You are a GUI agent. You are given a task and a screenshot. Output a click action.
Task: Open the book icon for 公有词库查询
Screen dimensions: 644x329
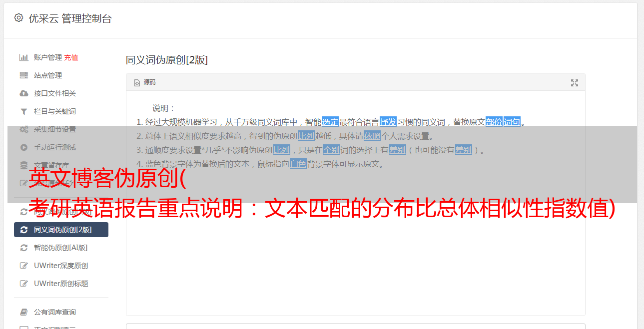23,312
